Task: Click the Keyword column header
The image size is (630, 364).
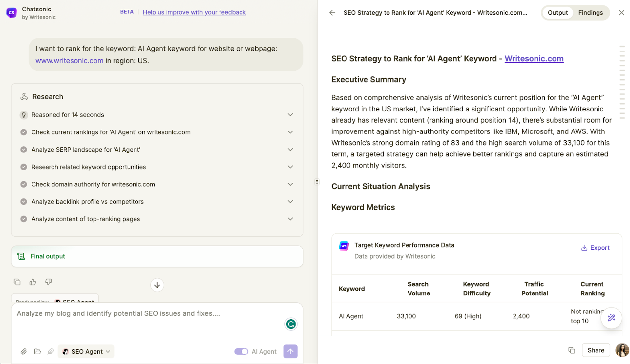Action: (x=351, y=289)
